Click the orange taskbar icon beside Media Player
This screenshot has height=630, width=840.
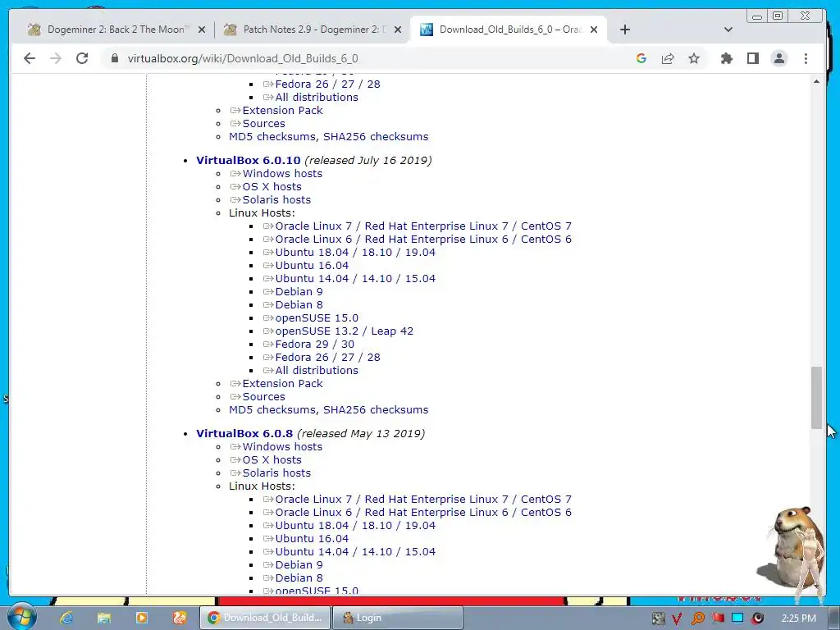pyautogui.click(x=180, y=618)
